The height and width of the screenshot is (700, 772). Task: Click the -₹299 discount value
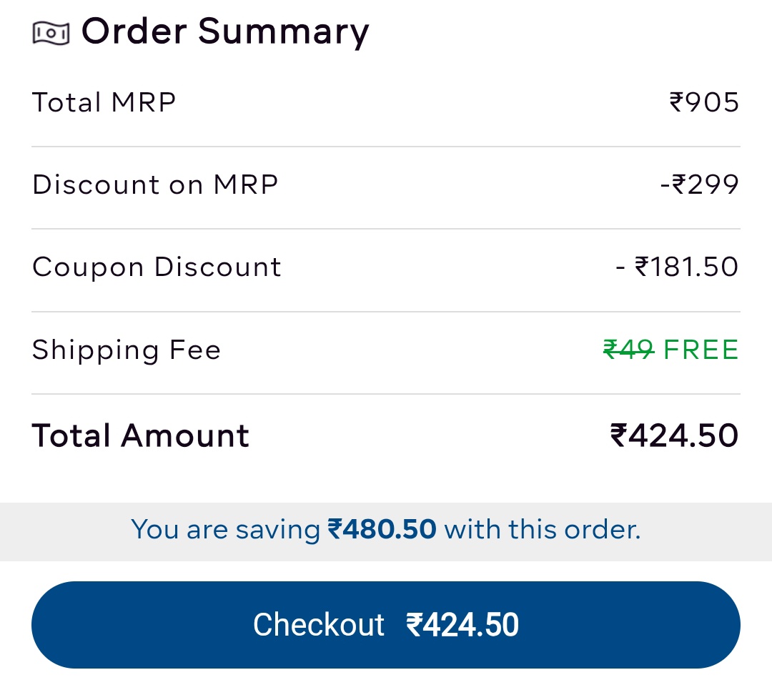point(699,184)
